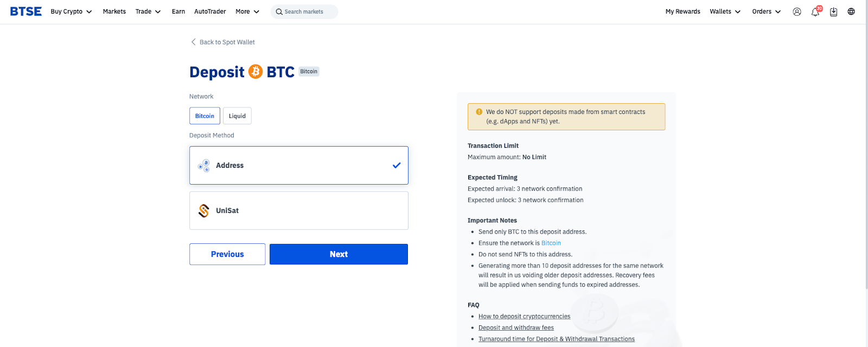
Task: Open the notifications bell
Action: [815, 12]
